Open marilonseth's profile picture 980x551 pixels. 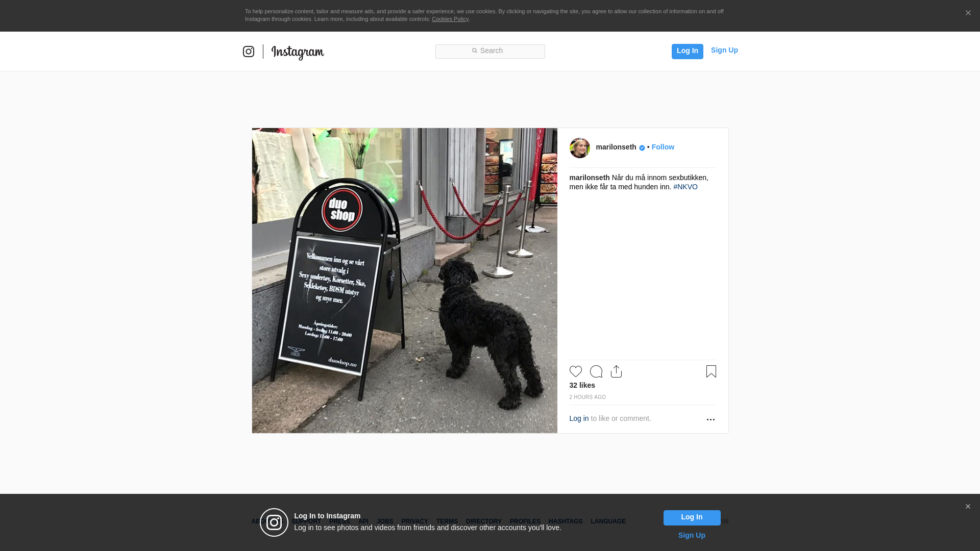(x=580, y=148)
